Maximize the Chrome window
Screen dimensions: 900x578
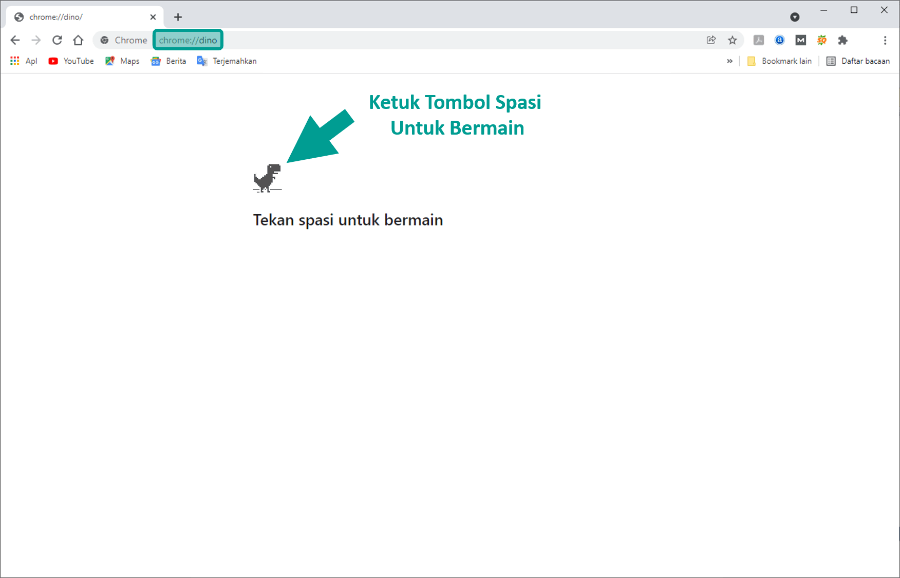click(x=854, y=10)
